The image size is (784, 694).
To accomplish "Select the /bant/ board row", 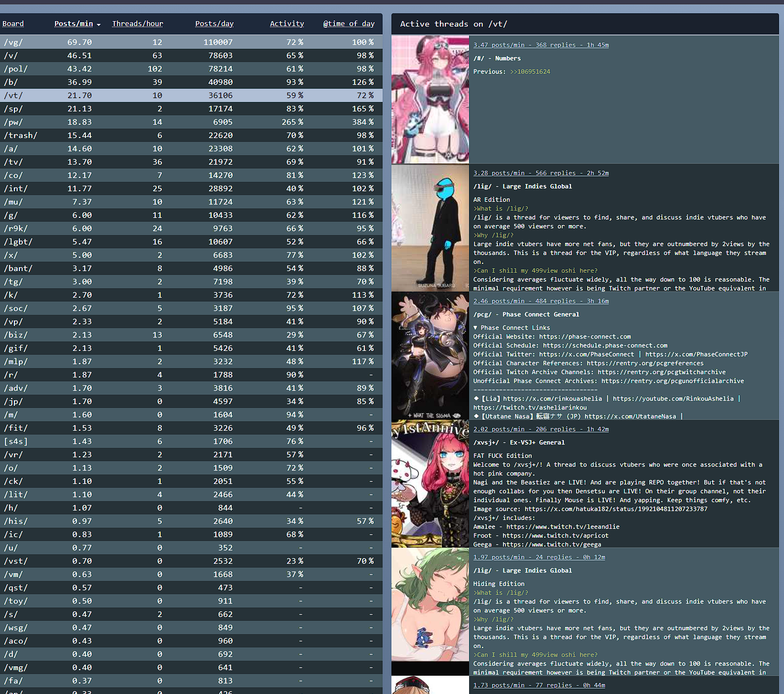I will tap(191, 268).
